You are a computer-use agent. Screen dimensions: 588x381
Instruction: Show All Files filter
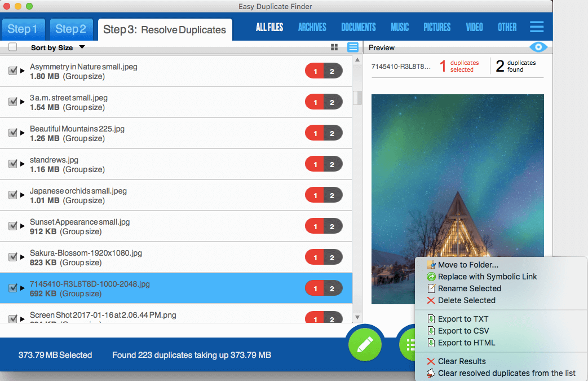click(x=269, y=27)
